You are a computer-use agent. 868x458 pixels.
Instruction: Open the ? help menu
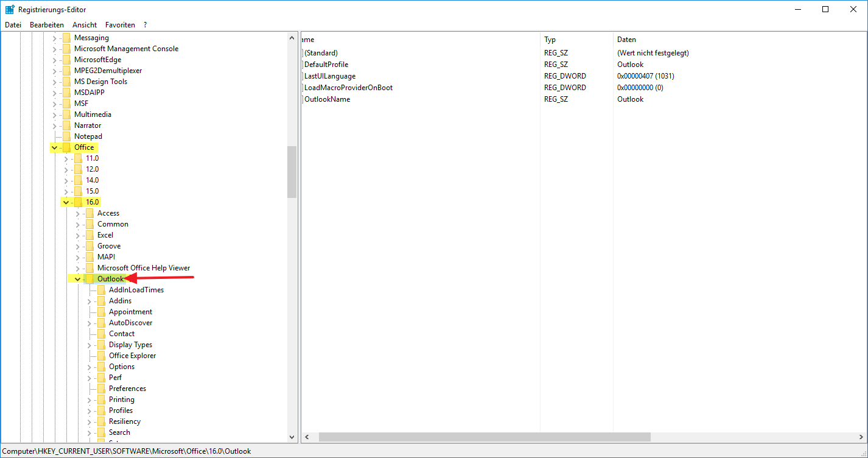point(145,25)
